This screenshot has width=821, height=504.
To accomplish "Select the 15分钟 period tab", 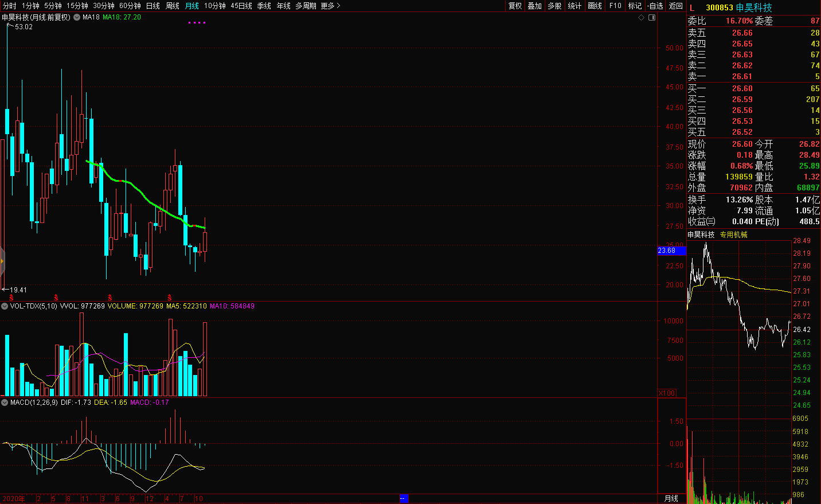I will click(x=77, y=6).
